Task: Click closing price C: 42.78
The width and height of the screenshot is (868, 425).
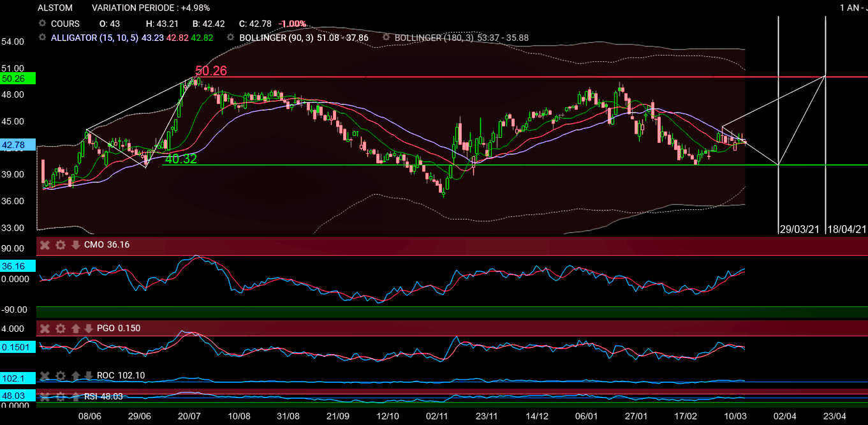Action: point(255,24)
